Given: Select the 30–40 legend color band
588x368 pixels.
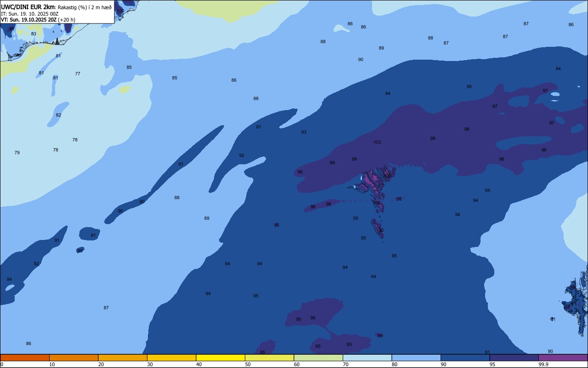Looking at the screenshot, I should pos(171,357).
